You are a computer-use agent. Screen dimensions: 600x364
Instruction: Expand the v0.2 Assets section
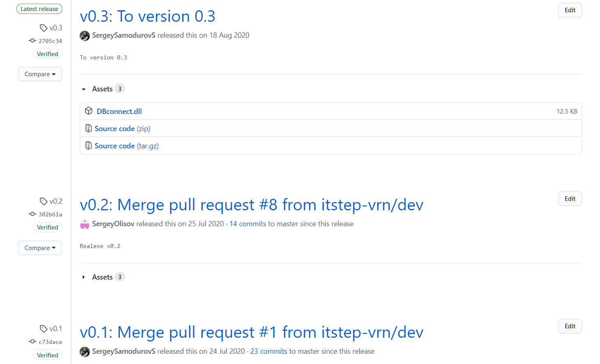click(84, 277)
